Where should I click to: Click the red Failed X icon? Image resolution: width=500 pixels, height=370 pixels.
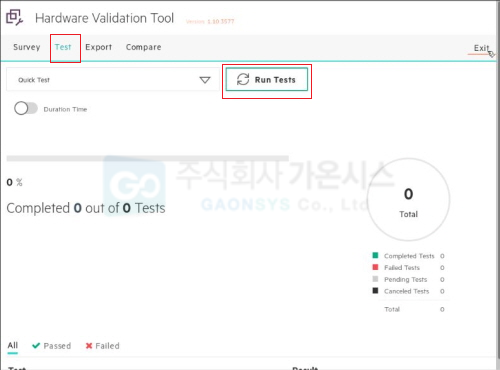point(89,346)
